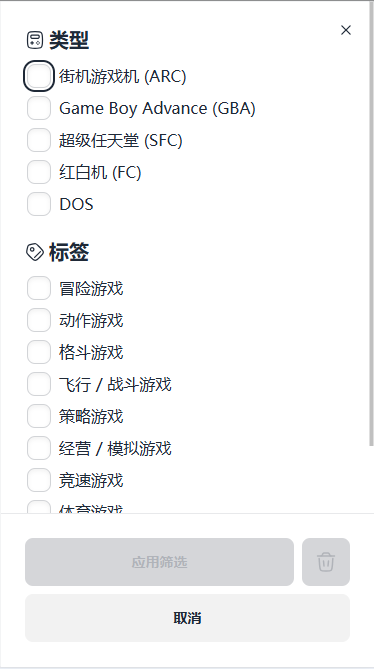Click the trash icon to clear filters
374x669 pixels.
point(326,561)
